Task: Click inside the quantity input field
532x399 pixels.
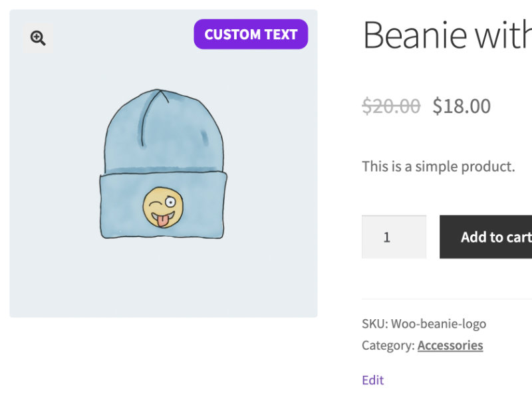Action: 394,237
